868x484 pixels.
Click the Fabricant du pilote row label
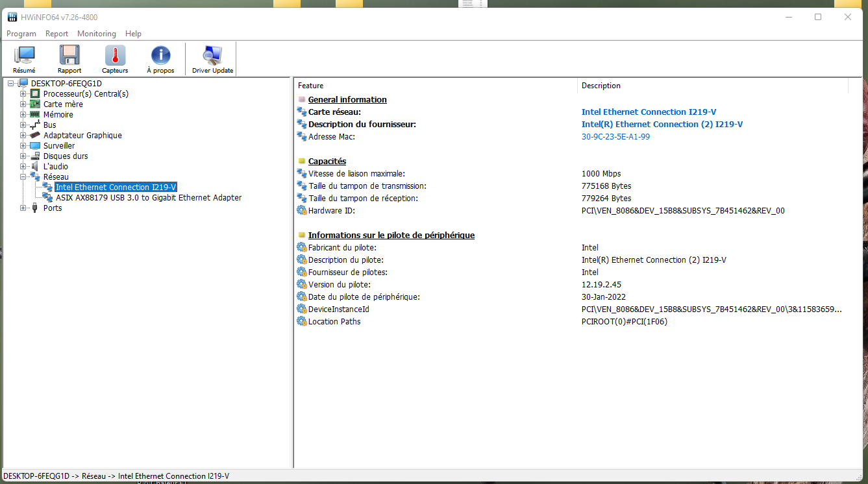point(342,247)
